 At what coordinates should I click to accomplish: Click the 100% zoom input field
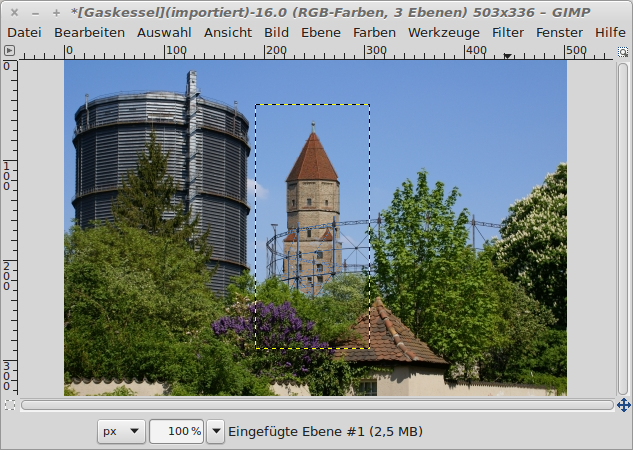(x=176, y=431)
